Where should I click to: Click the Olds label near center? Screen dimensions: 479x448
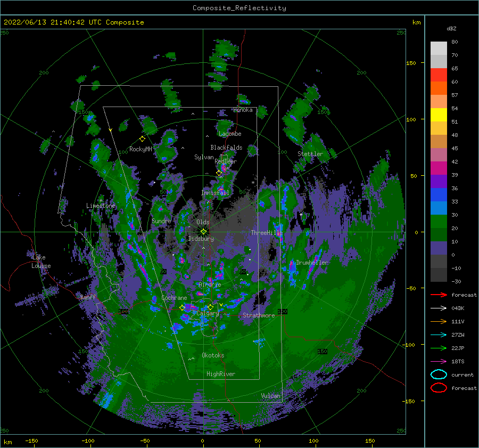[203, 222]
